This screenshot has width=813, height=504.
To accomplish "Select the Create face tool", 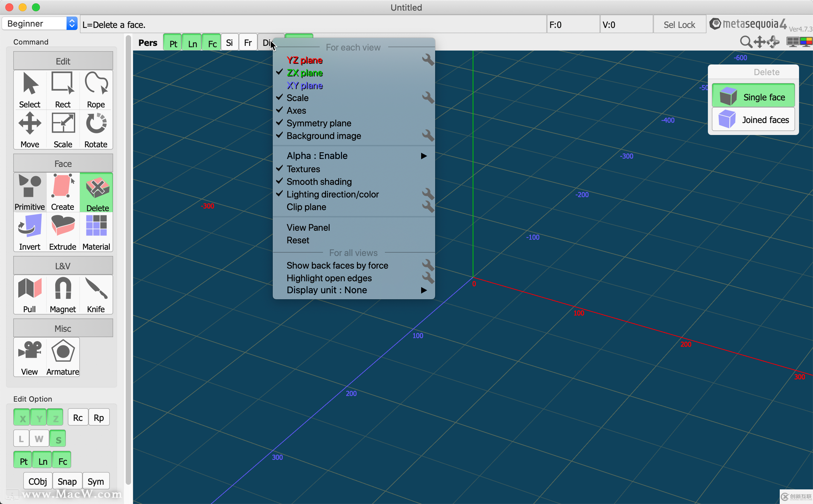I will click(x=63, y=192).
